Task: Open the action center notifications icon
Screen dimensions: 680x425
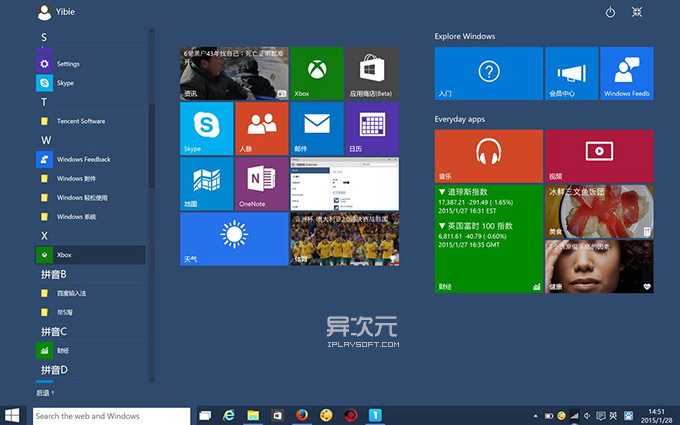Action: (x=600, y=416)
